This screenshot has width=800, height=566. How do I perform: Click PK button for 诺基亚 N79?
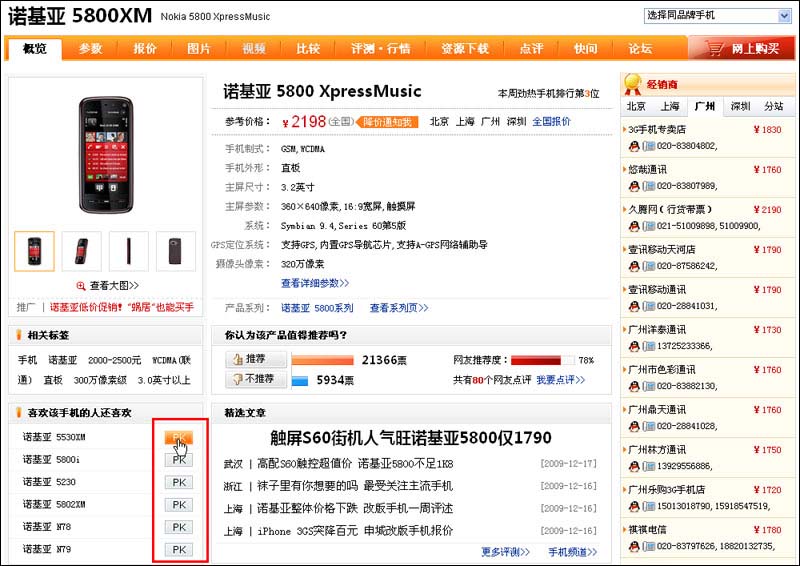click(179, 550)
